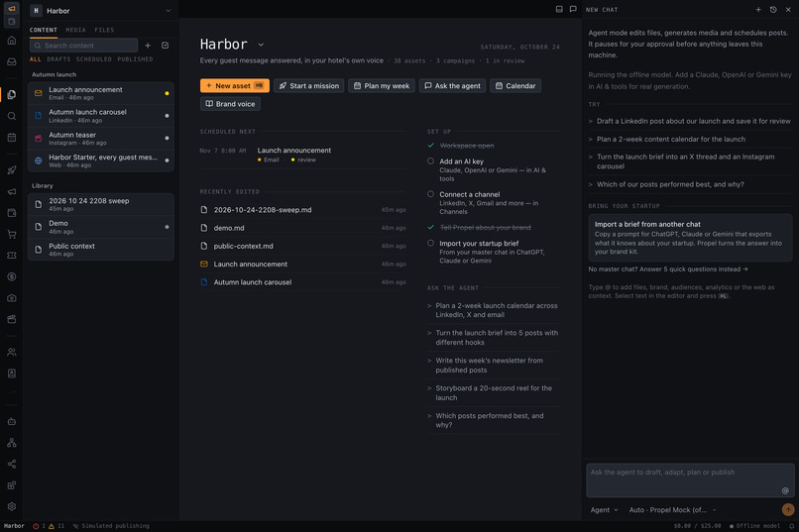Screen dimensions: 799x532
Task: Open the people Audiences icon in sidebar
Action: tap(12, 352)
